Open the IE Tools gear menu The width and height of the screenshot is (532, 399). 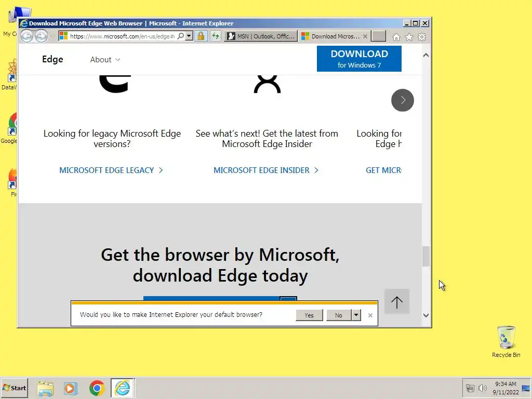(422, 37)
